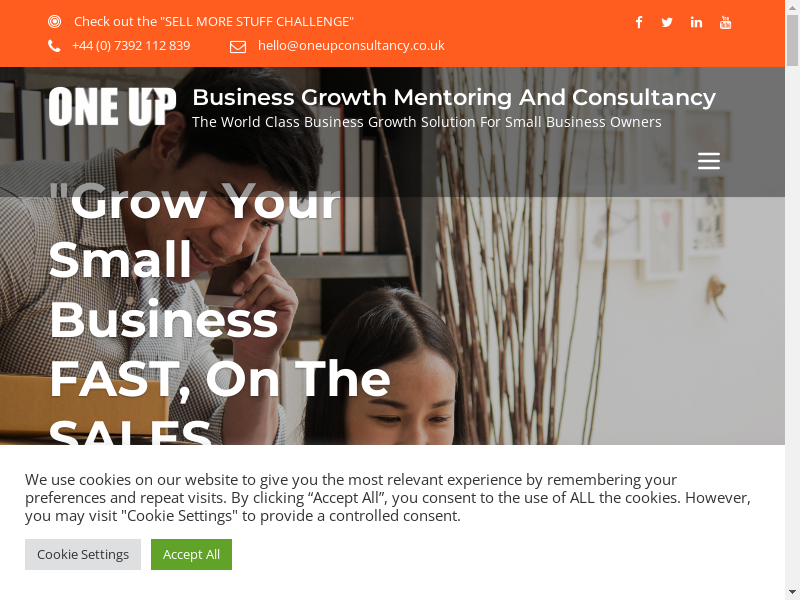Click the scrollbar down arrow
The width and height of the screenshot is (800, 600).
tap(792, 591)
